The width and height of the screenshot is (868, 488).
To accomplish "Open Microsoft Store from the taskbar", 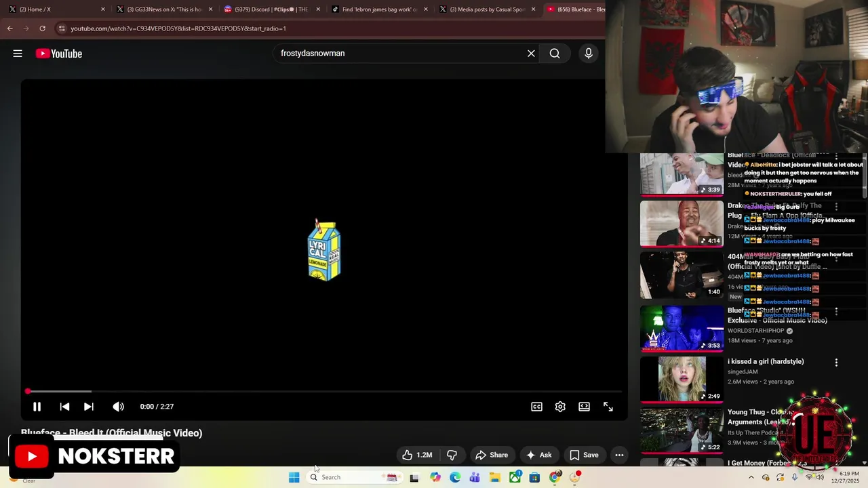I will coord(534,477).
